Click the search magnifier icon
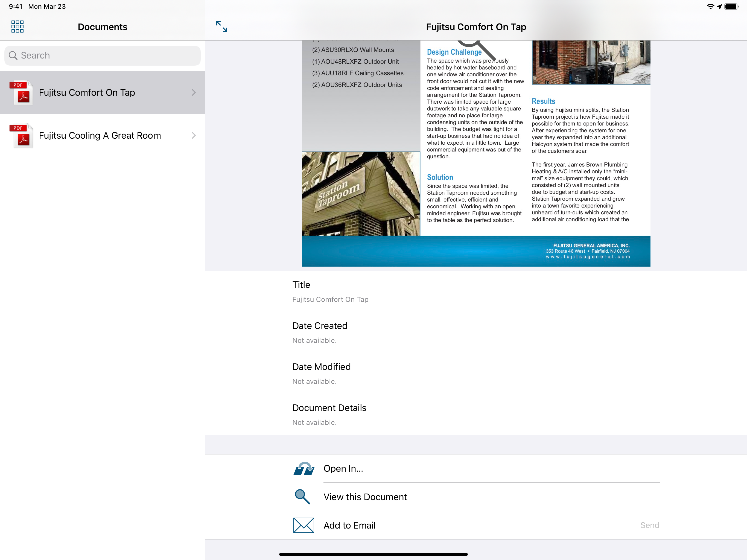Viewport: 747px width, 560px height. pyautogui.click(x=13, y=56)
